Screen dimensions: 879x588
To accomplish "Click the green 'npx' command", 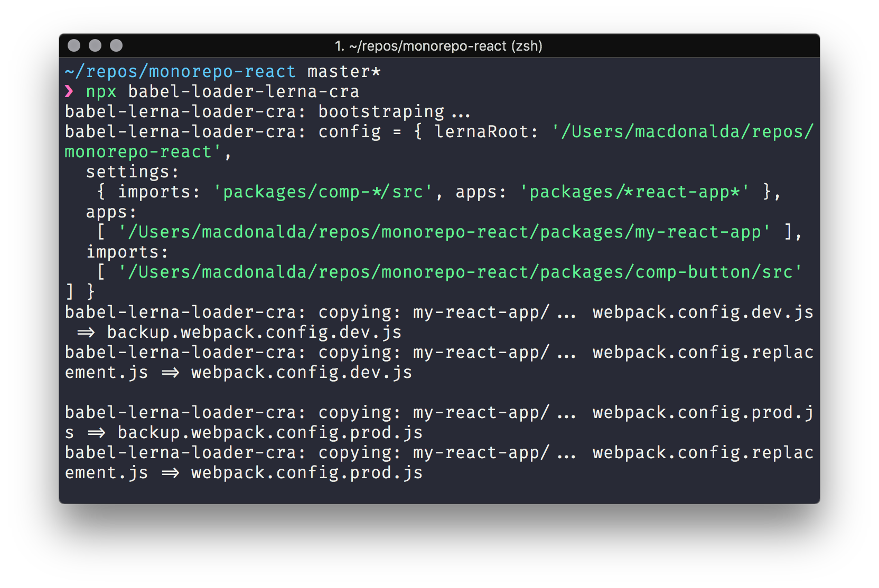I will click(101, 92).
